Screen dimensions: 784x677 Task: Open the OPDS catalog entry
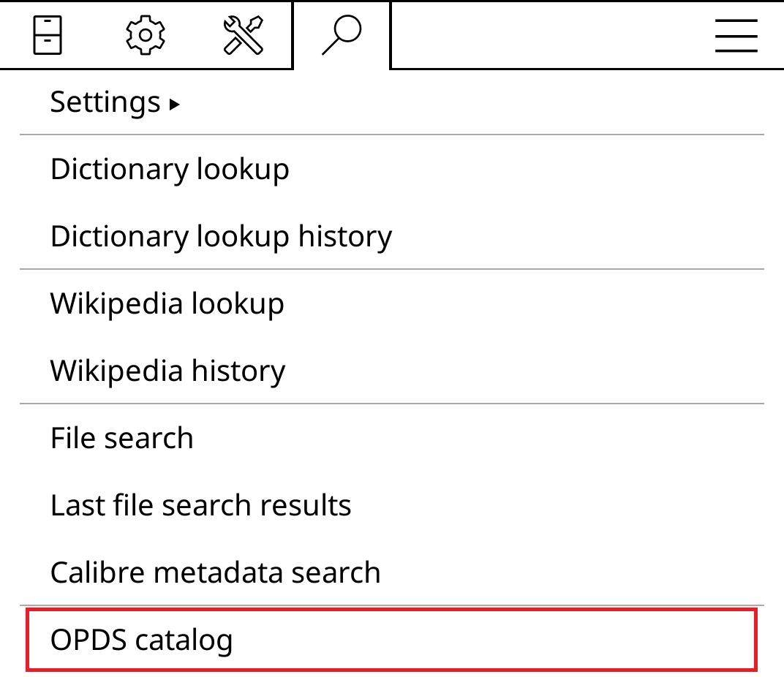(392, 640)
